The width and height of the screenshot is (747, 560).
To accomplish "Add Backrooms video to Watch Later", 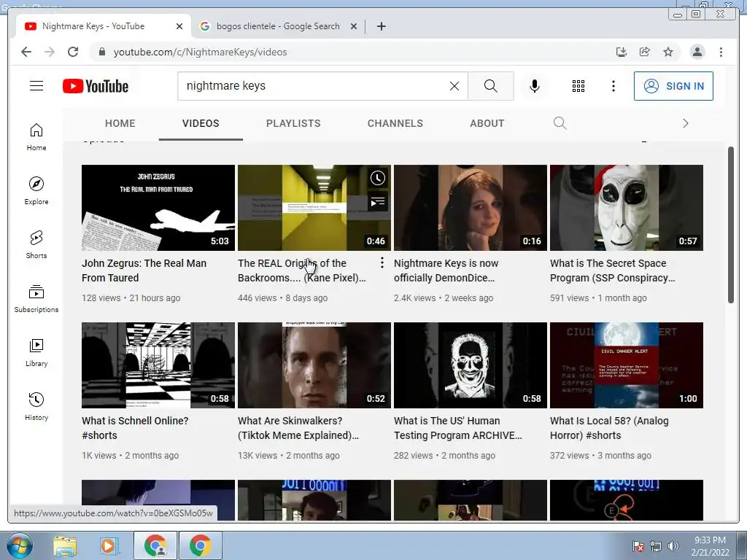I will pyautogui.click(x=378, y=178).
